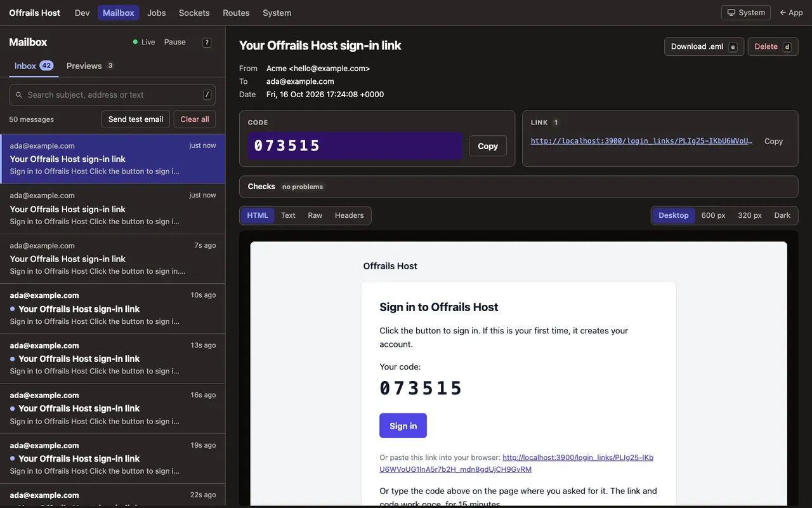Open the unread message from 19s ago
The width and height of the screenshot is (812, 508).
click(112, 458)
